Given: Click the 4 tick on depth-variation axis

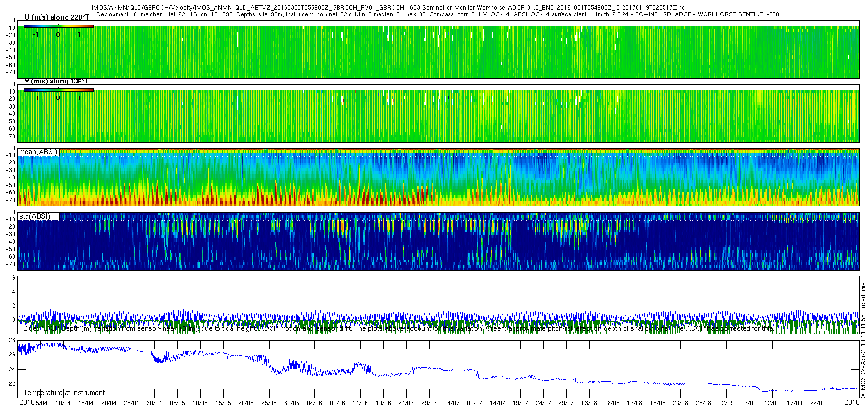Looking at the screenshot, I should (14, 292).
